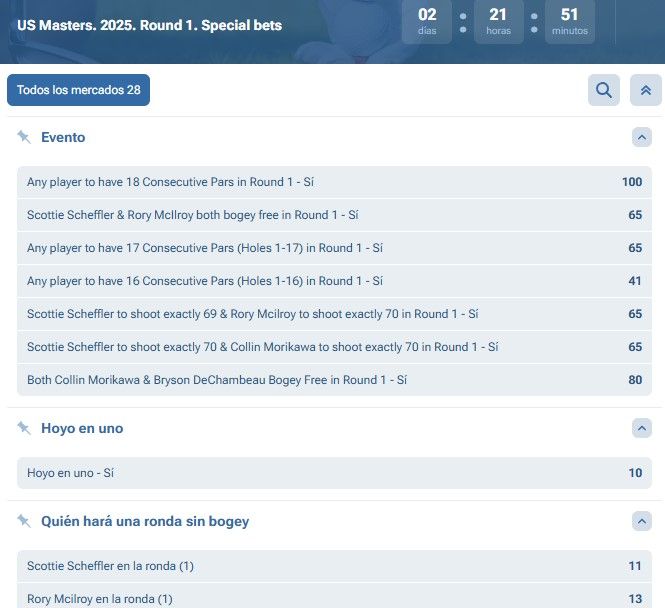Open the market search magnifier icon
665x608 pixels.
coord(604,90)
